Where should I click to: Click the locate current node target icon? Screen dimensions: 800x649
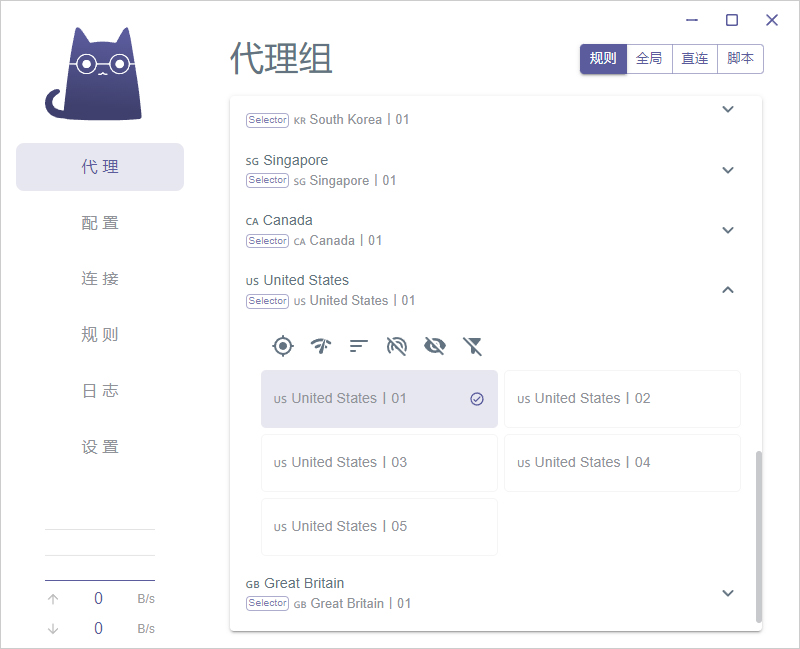coord(283,346)
